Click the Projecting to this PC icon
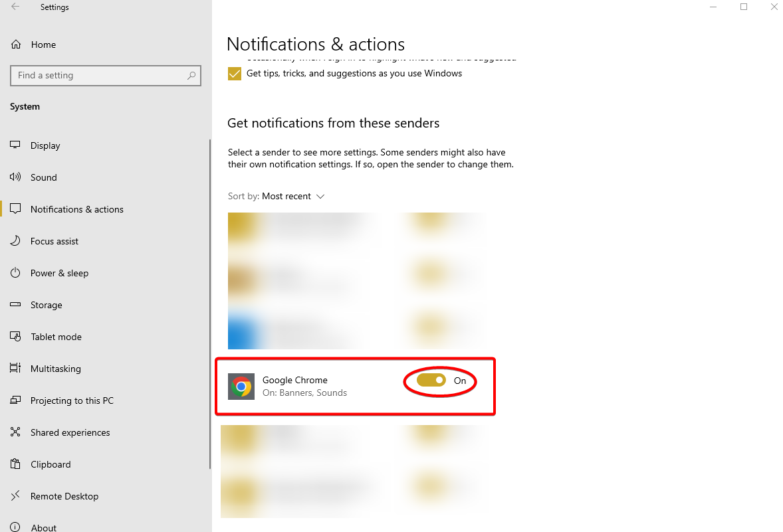783x532 pixels. [x=15, y=400]
